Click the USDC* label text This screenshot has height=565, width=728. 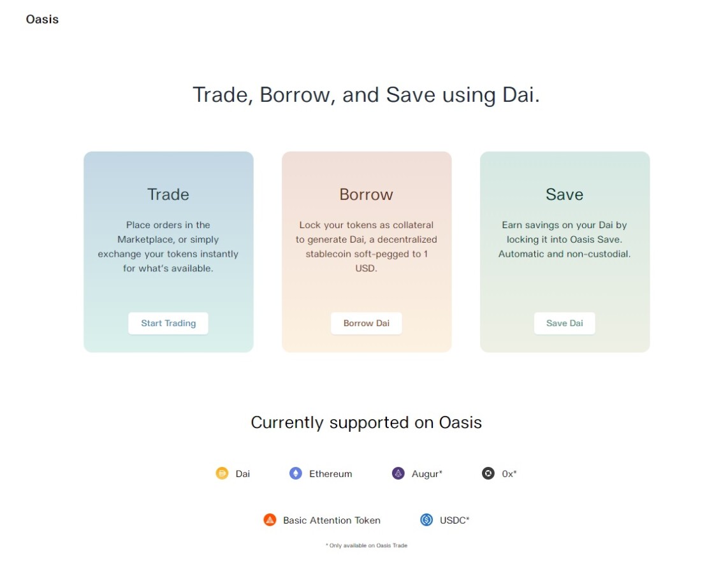[x=453, y=520]
